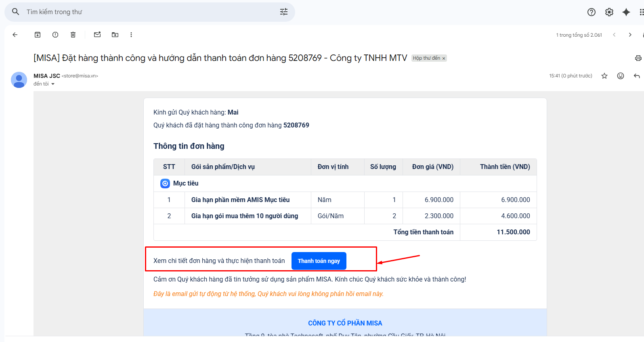Click the Mục tiêu product icon
Viewport: 644px width, 342px height.
pyautogui.click(x=165, y=184)
